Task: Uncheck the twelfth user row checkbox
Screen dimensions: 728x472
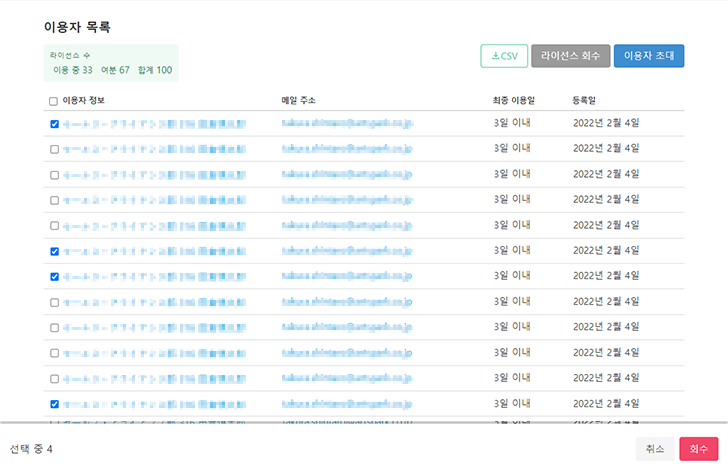Action: click(x=54, y=405)
